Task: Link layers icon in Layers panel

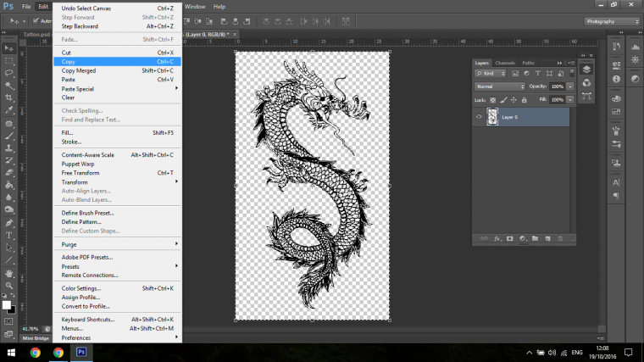Action: [484, 238]
